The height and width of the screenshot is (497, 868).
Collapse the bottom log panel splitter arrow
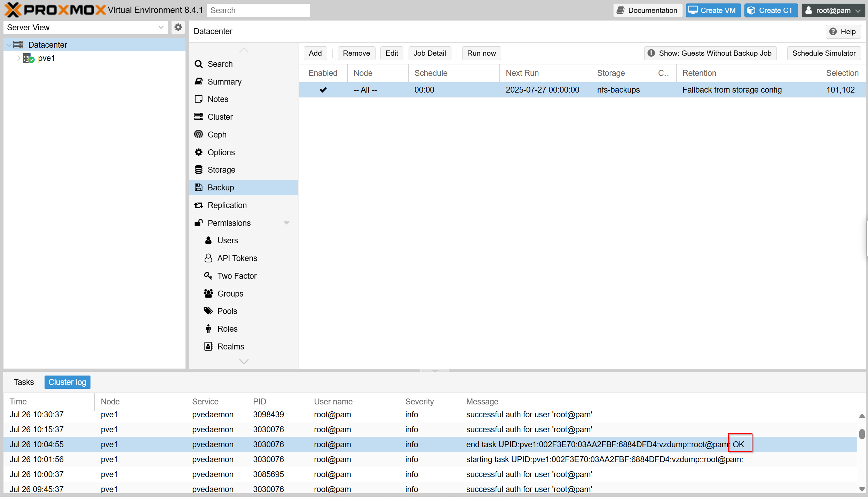tap(435, 370)
